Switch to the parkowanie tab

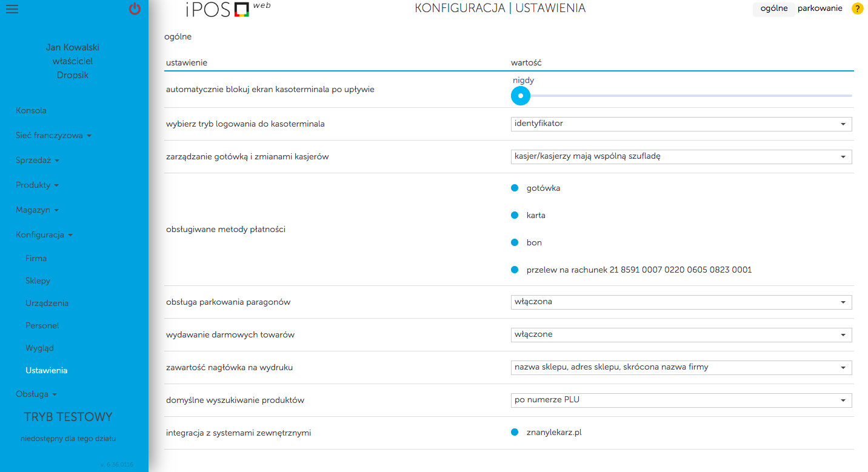click(820, 8)
